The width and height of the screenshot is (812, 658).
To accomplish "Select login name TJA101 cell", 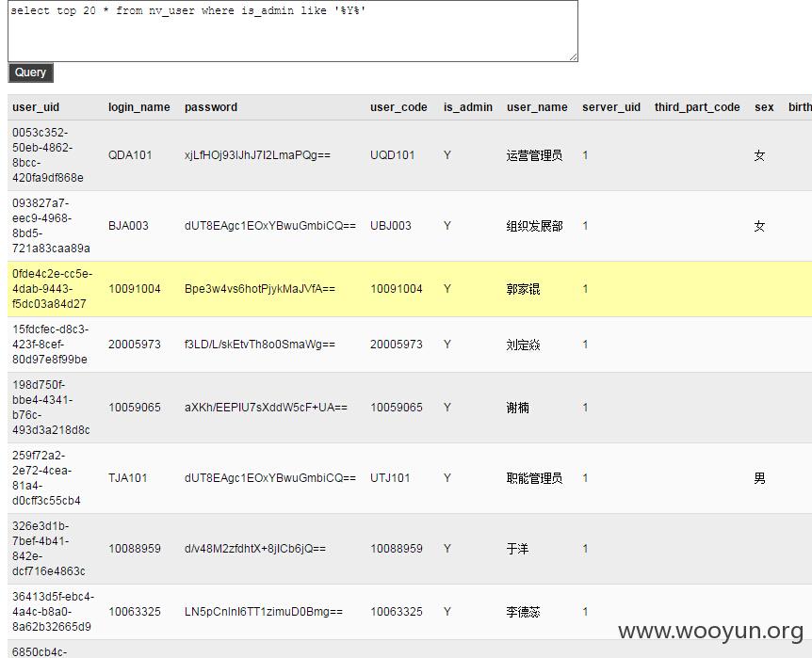I will click(127, 478).
